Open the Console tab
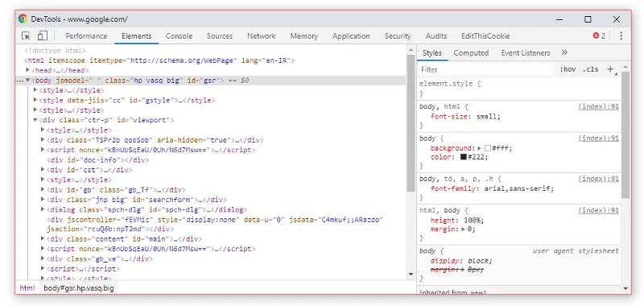This screenshot has width=644, height=306. click(x=179, y=36)
